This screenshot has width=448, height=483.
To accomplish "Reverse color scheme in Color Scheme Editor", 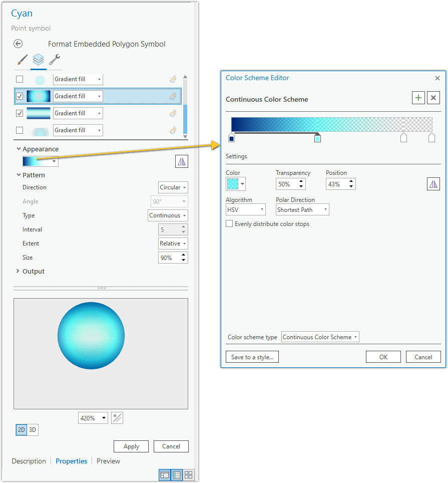I will point(433,184).
